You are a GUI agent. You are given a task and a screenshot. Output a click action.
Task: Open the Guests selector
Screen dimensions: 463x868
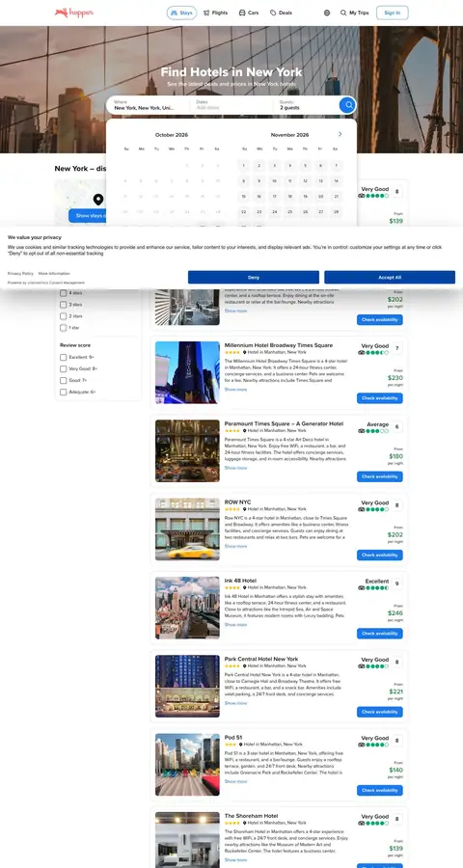click(306, 105)
